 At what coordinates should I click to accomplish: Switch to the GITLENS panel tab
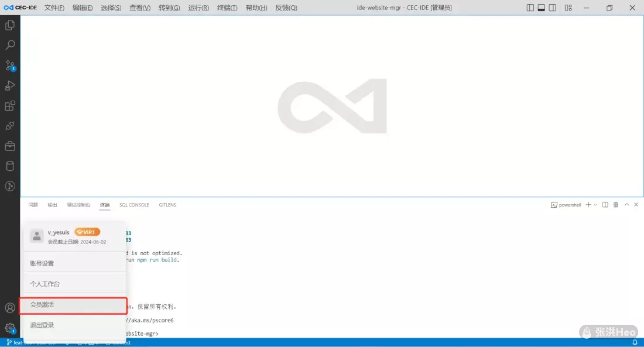click(167, 205)
